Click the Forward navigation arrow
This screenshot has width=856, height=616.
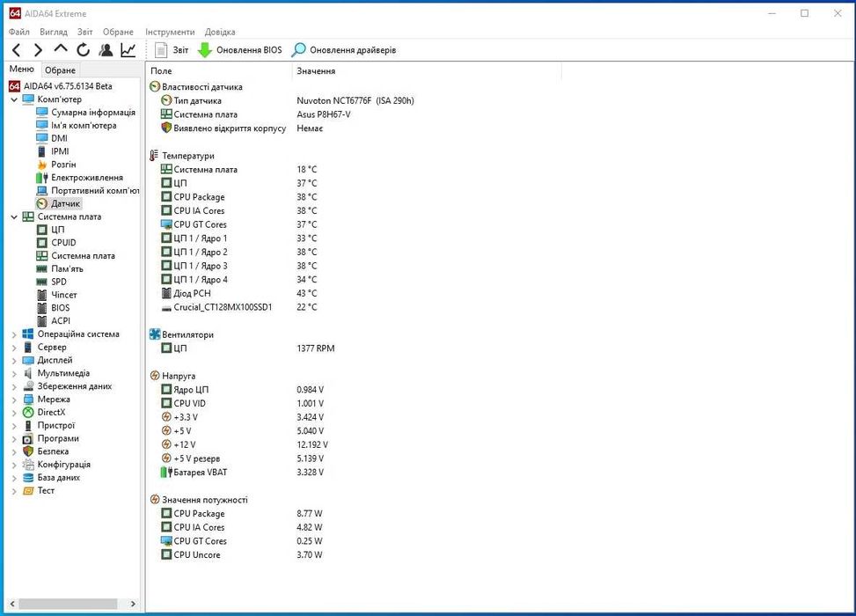pyautogui.click(x=38, y=50)
